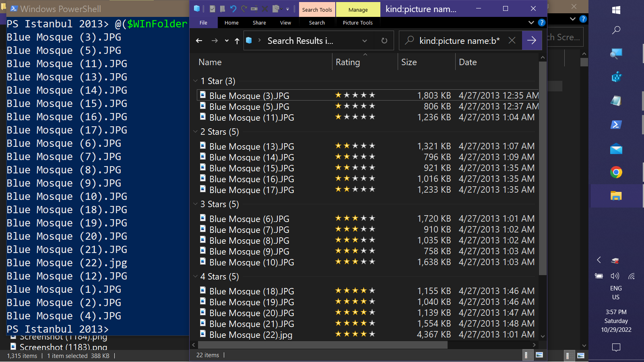Click the Manage contextual tab header
The image size is (644, 362).
click(x=358, y=10)
